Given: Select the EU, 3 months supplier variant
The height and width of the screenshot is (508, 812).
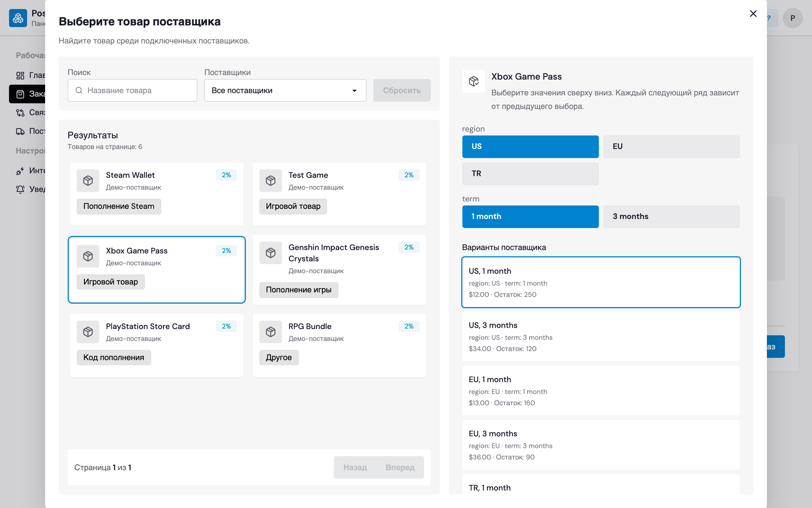Looking at the screenshot, I should pos(601,444).
